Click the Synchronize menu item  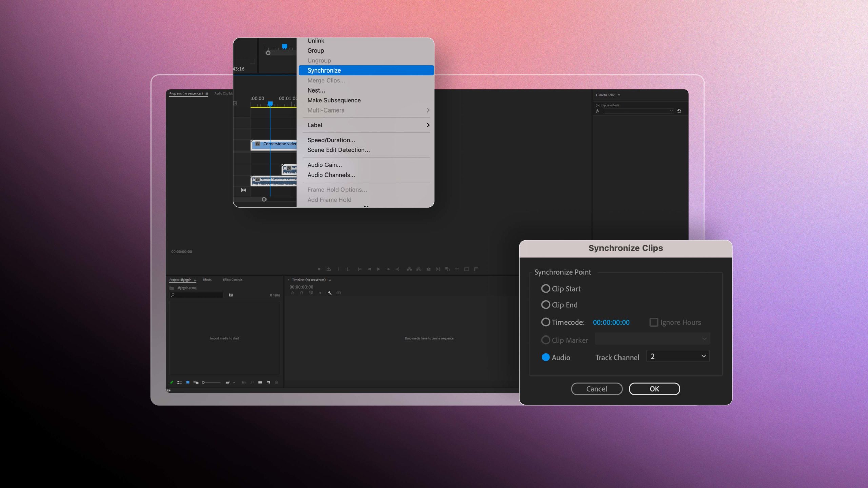click(366, 70)
